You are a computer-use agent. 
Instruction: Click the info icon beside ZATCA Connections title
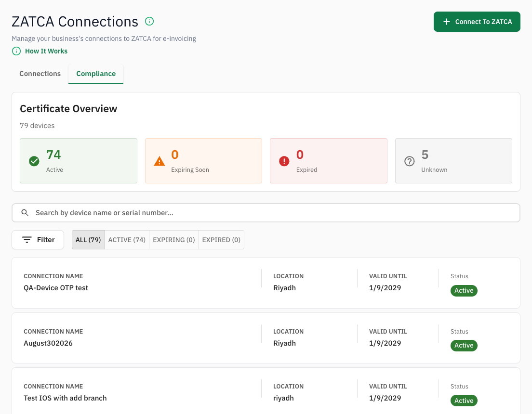click(x=149, y=21)
